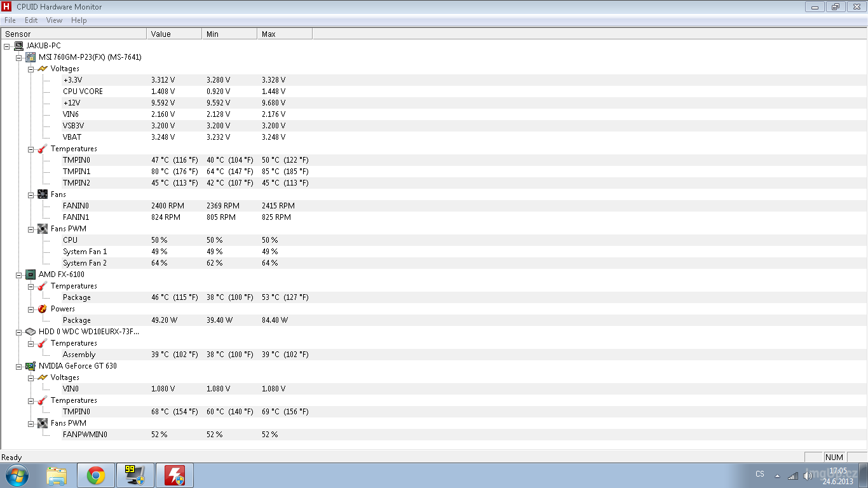This screenshot has height=488, width=868.
Task: Collapse the AMD FX-6100 node
Action: [18, 274]
